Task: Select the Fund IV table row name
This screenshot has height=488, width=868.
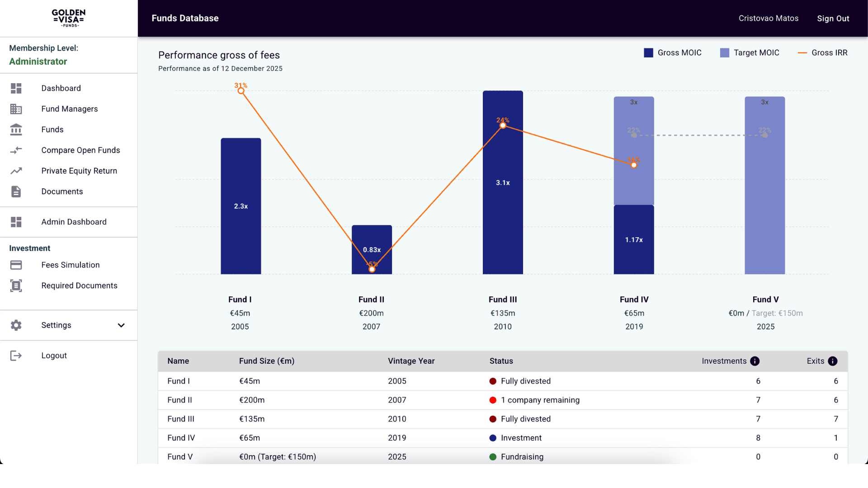Action: coord(181,438)
